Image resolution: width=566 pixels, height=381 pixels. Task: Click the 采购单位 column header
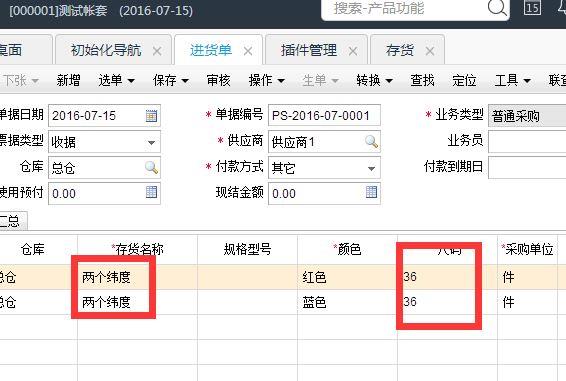(x=527, y=249)
